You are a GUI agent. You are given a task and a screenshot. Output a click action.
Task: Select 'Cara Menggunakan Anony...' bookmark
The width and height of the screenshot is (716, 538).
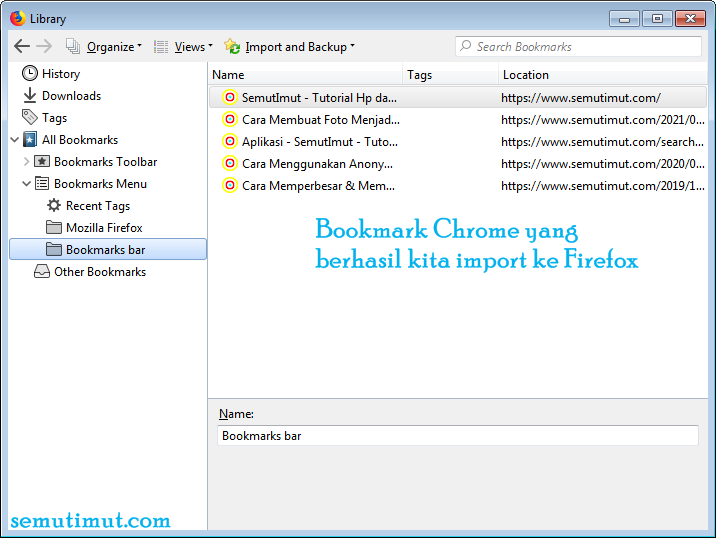coord(317,164)
